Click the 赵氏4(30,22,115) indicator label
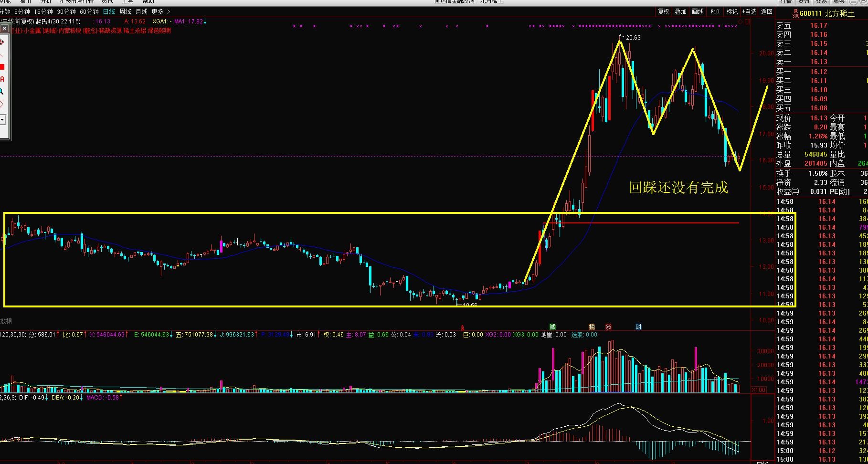 58,21
